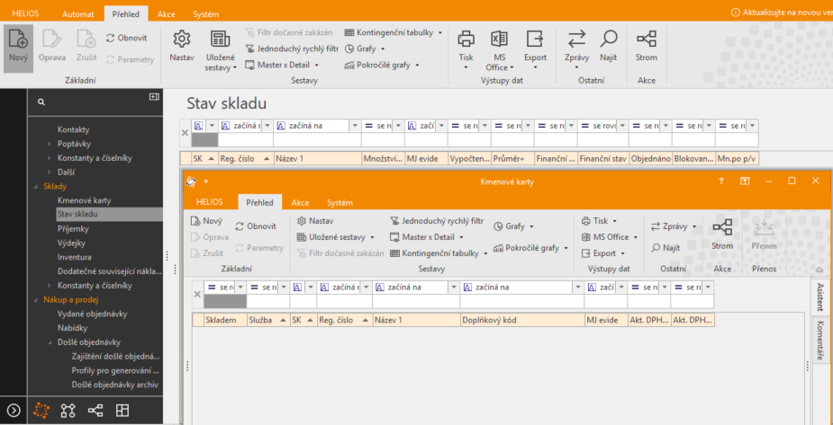Click Obnovit refresh in main ribbon
Image resolution: width=833 pixels, height=425 pixels.
(126, 38)
